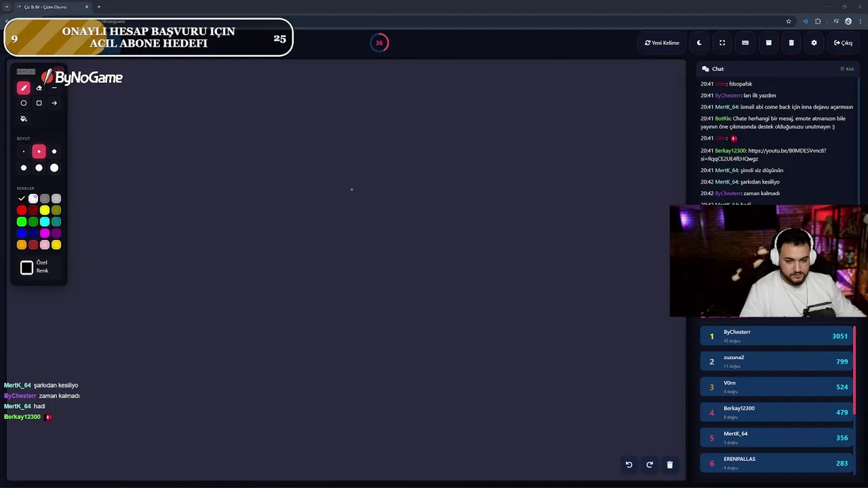The width and height of the screenshot is (868, 488).
Task: Click the top toolbar trash icon
Action: 791,43
